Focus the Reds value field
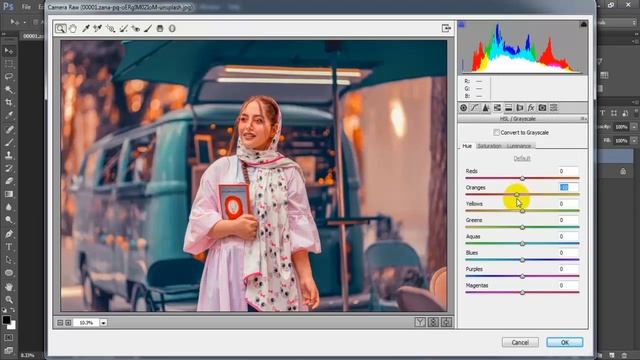The height and width of the screenshot is (360, 640). click(x=568, y=171)
